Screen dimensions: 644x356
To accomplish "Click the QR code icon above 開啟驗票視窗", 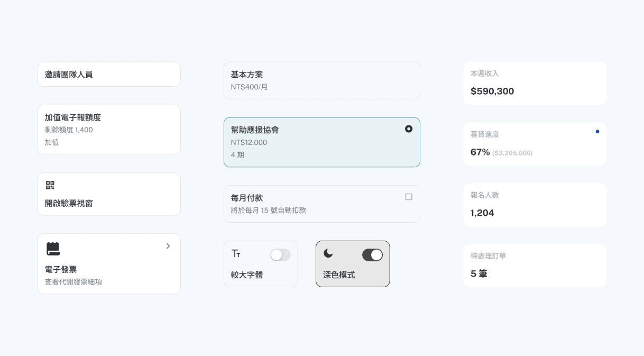I will coord(50,185).
